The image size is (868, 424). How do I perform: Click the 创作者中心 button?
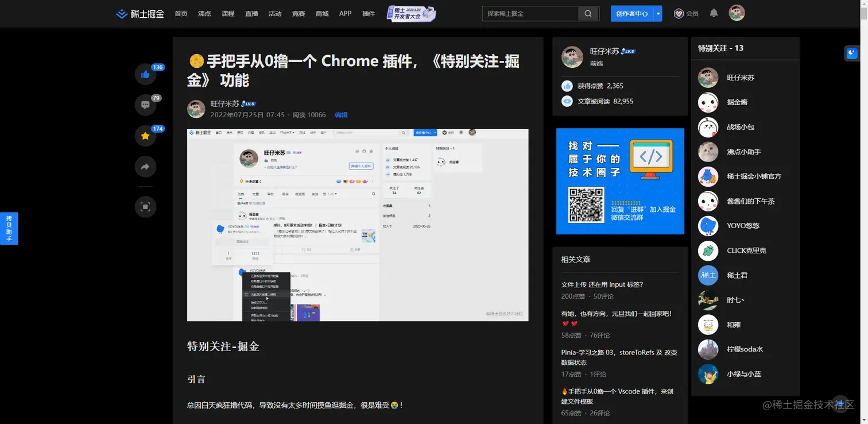coord(632,14)
